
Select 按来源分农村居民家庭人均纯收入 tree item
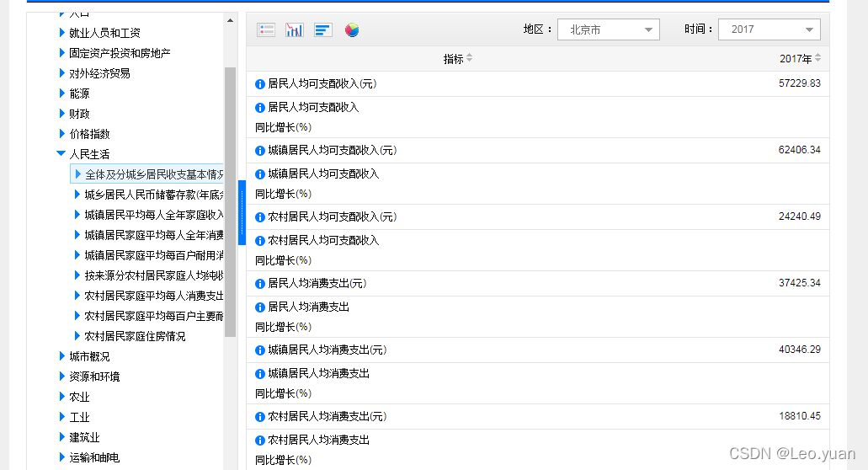154,275
